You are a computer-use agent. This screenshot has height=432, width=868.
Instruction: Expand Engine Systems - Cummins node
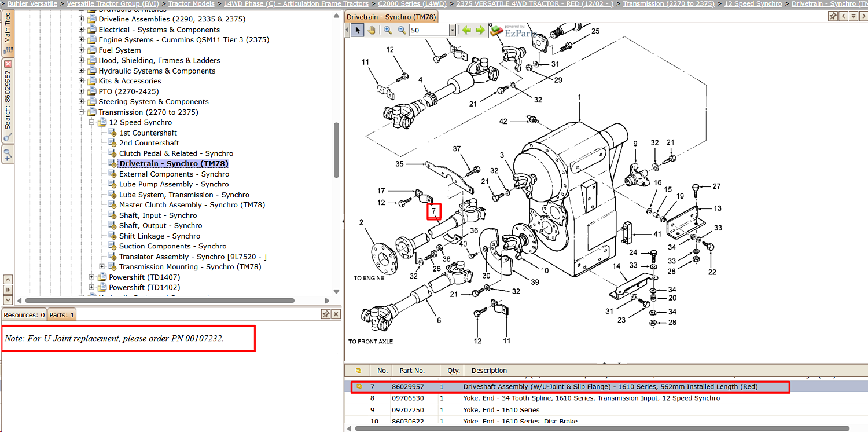click(82, 40)
